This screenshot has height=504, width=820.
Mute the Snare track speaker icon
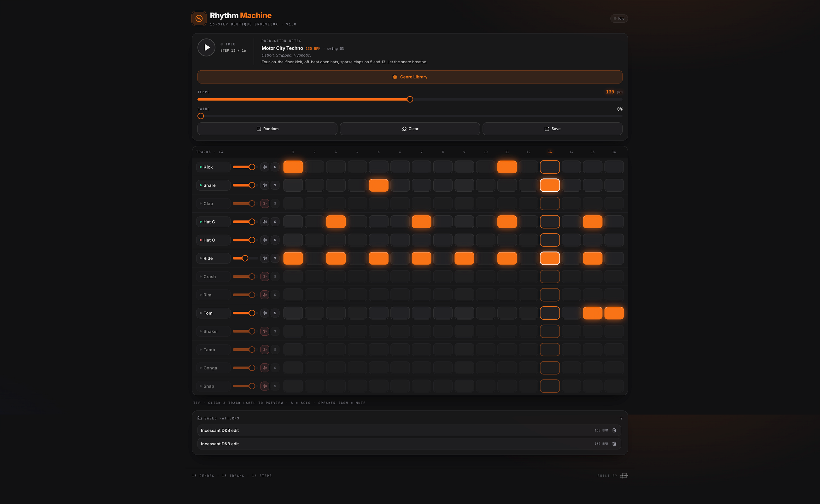[265, 185]
